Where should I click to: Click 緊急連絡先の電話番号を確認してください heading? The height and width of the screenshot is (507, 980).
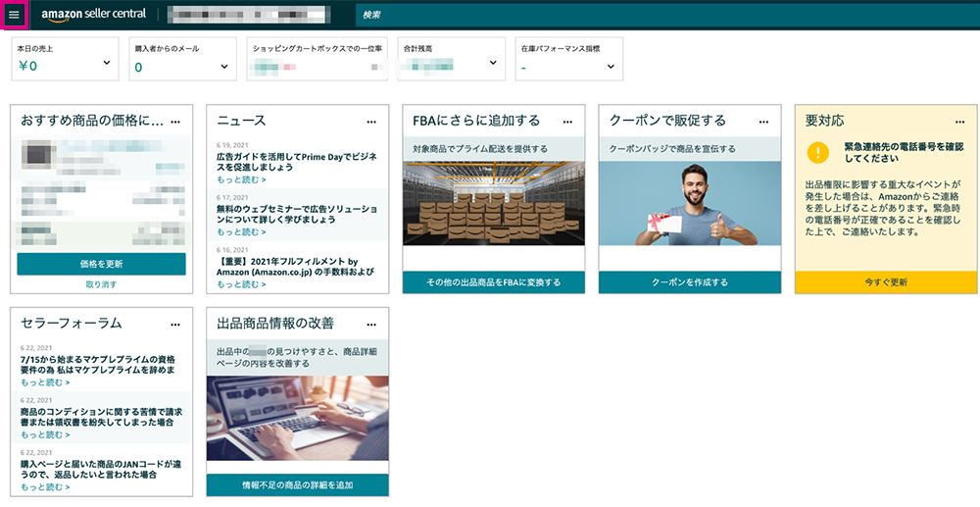pos(904,153)
